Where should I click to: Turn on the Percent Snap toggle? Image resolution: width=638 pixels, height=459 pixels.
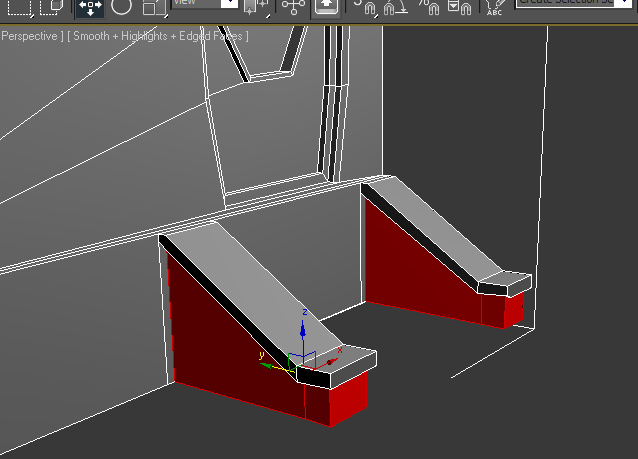pyautogui.click(x=428, y=8)
